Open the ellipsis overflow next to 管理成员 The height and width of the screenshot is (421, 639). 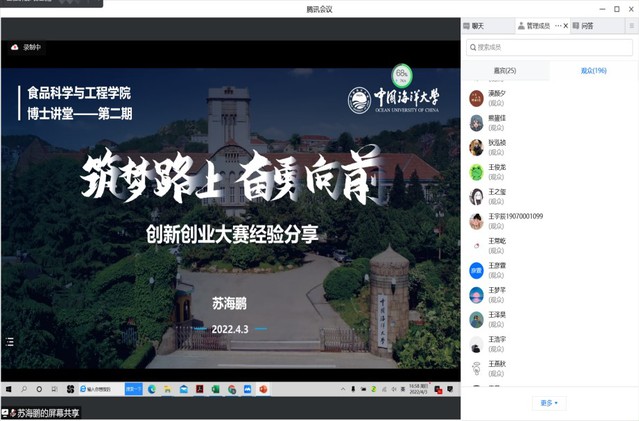559,25
